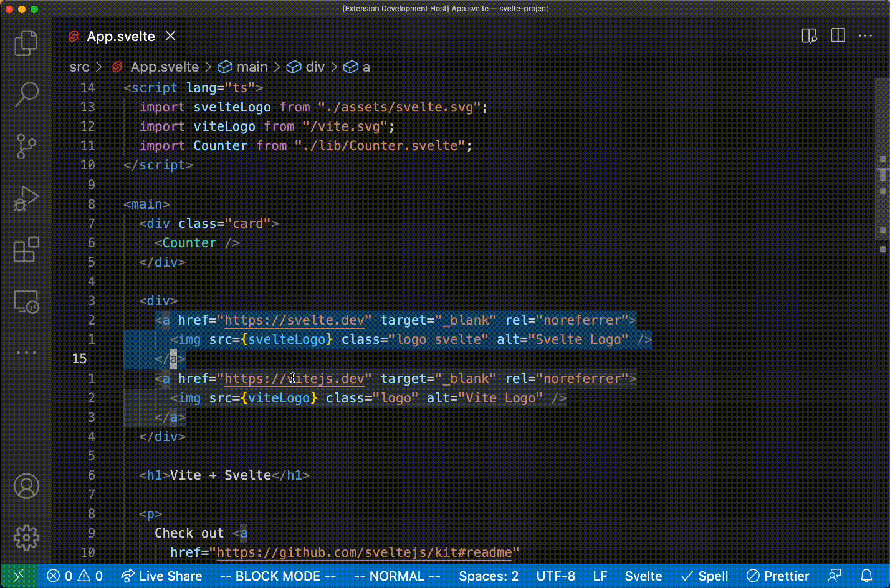Start Live Share session
This screenshot has height=588, width=890.
pyautogui.click(x=161, y=576)
